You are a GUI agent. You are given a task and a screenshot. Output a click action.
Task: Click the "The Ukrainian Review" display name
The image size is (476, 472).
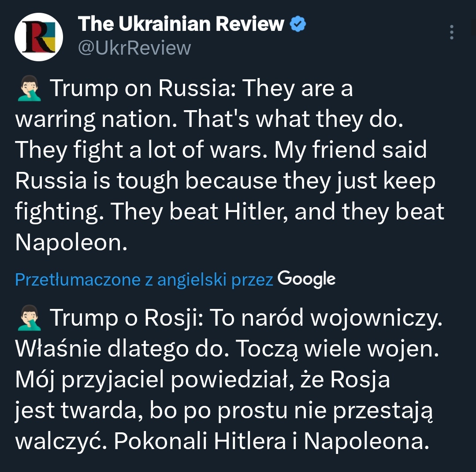click(x=181, y=24)
